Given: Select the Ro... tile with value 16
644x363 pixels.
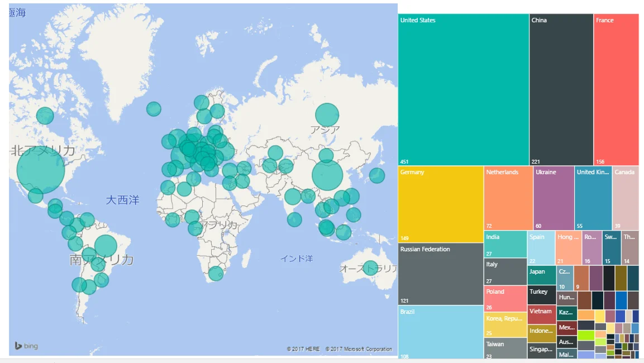Looking at the screenshot, I should [592, 247].
